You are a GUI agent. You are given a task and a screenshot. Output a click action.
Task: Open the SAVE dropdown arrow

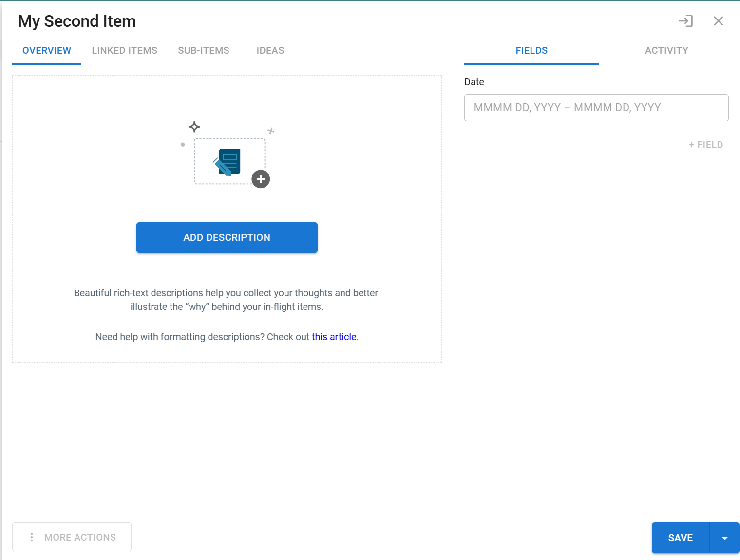724,538
